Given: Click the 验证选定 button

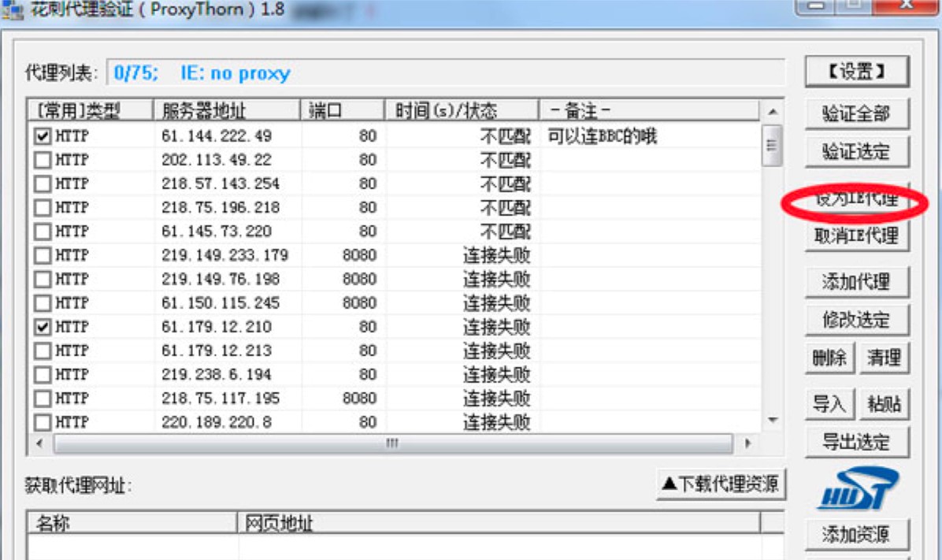Looking at the screenshot, I should pyautogui.click(x=857, y=151).
